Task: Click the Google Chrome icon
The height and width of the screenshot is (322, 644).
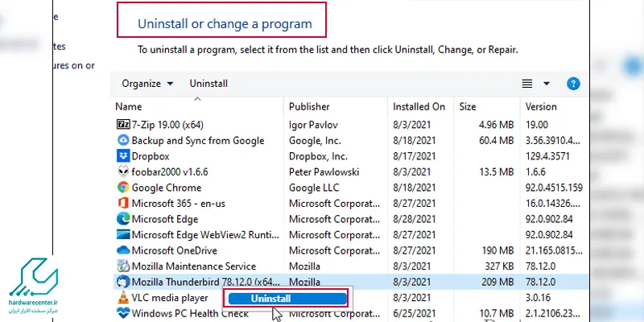Action: coord(123,188)
